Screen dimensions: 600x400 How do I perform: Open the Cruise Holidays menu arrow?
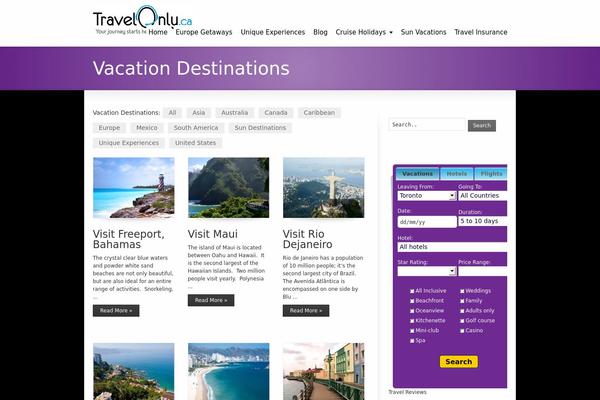click(x=391, y=33)
